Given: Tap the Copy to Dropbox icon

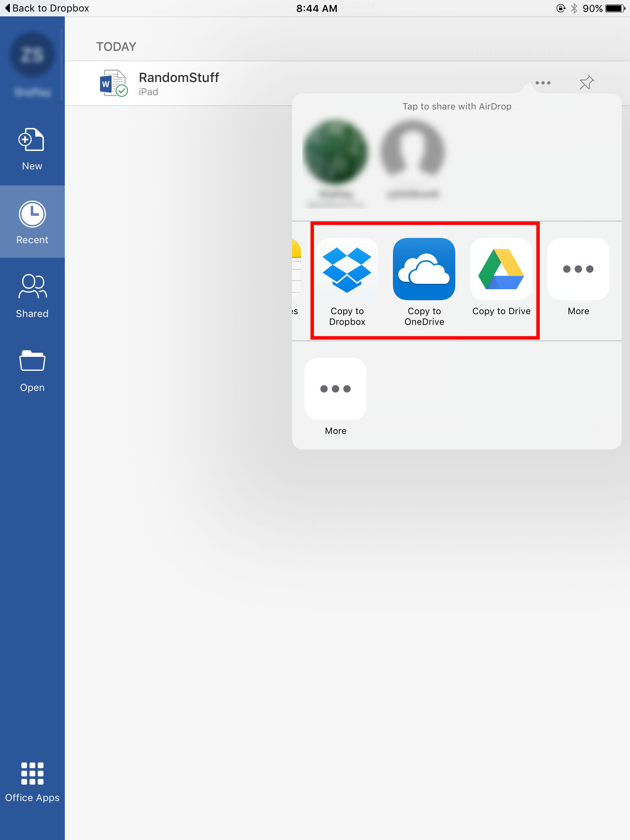Looking at the screenshot, I should click(x=347, y=269).
